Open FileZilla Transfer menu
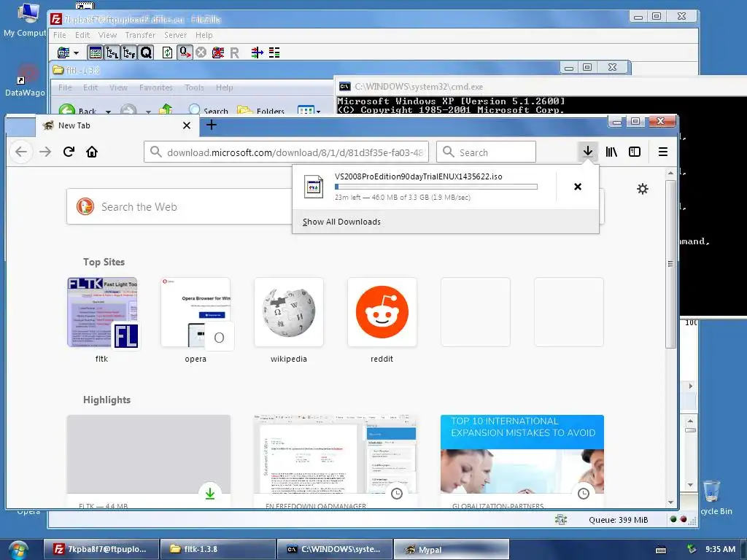Image resolution: width=747 pixels, height=560 pixels. (x=140, y=35)
